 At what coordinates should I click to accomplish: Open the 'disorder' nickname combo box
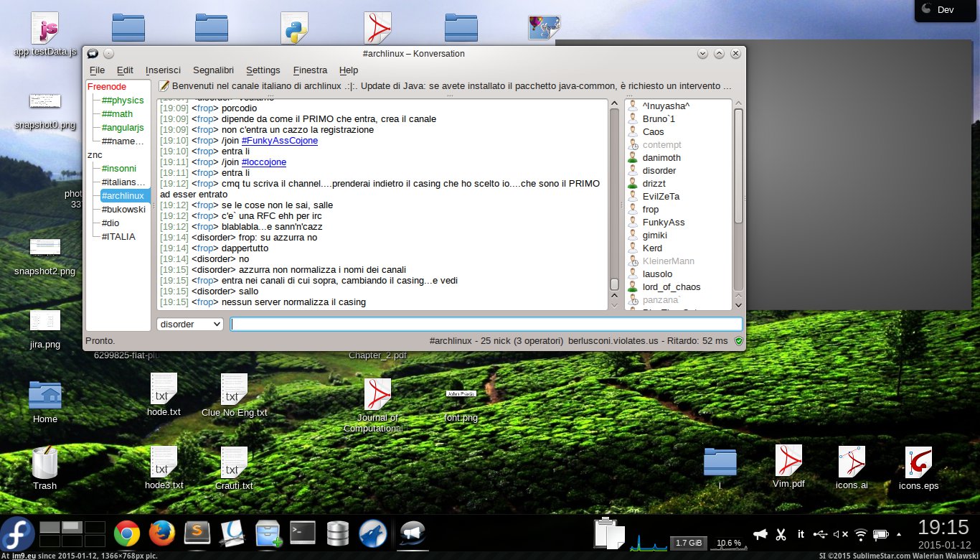pos(190,324)
